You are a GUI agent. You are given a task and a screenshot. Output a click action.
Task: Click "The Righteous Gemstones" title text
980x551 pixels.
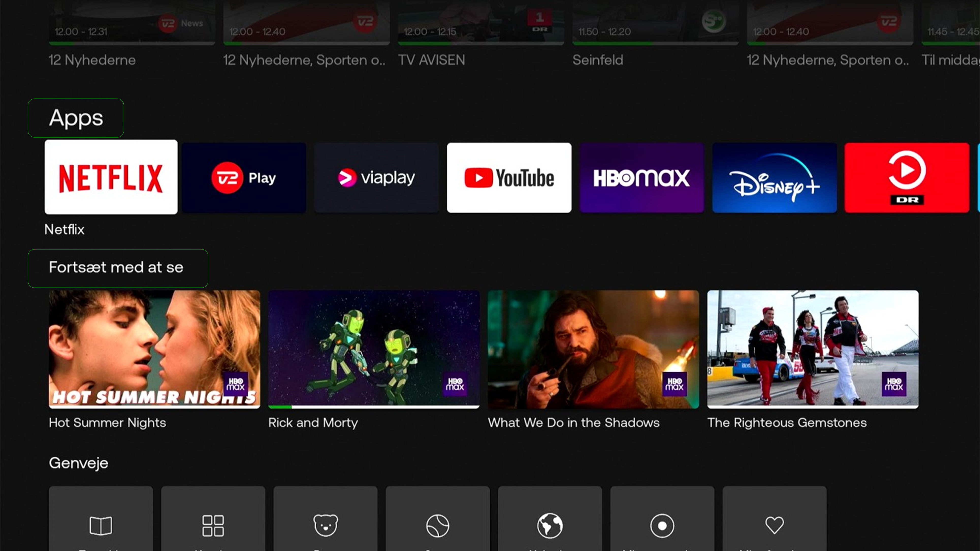[x=787, y=423]
